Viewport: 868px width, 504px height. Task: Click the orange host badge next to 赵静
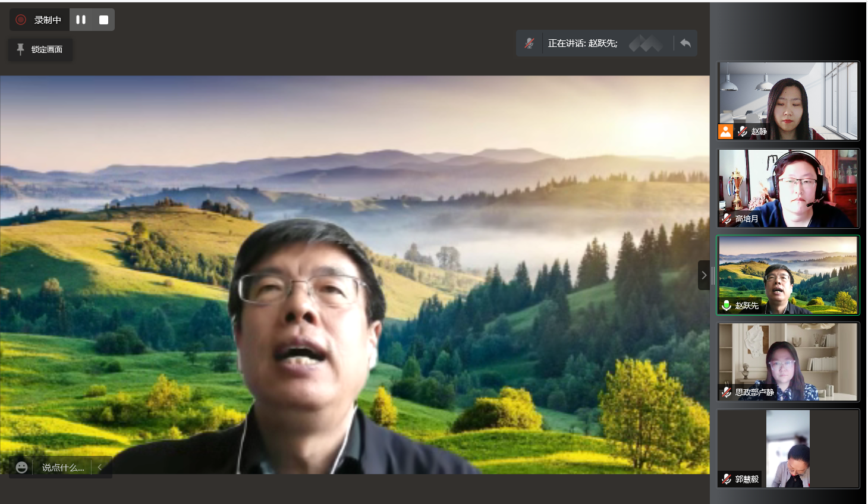[x=725, y=131]
